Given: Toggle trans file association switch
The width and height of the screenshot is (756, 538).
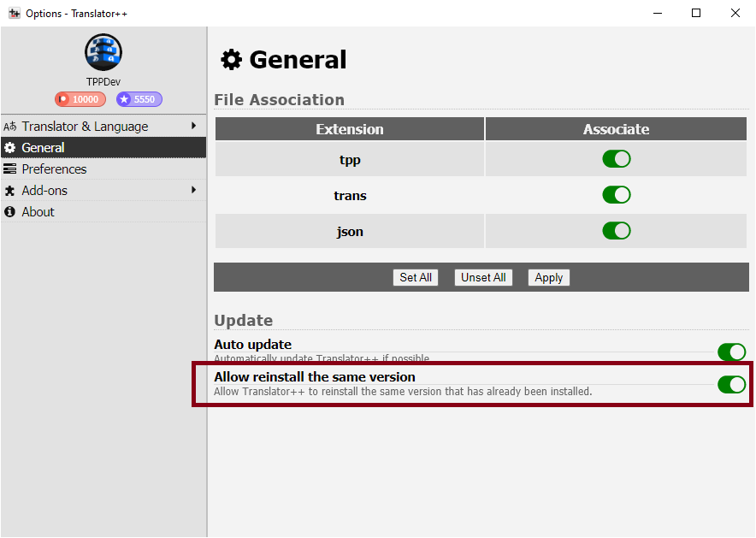Looking at the screenshot, I should tap(617, 195).
